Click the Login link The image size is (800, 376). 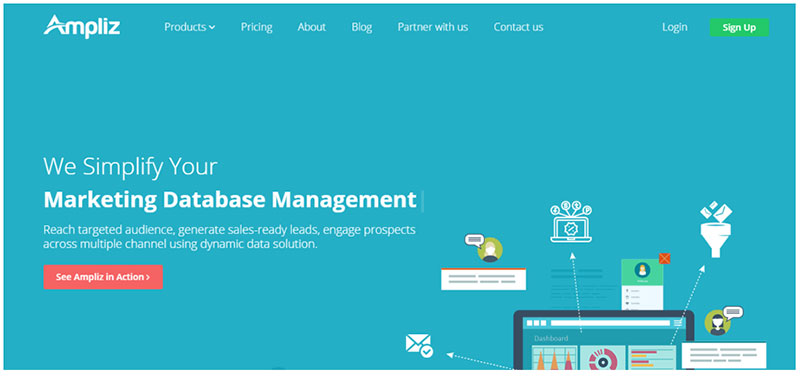[674, 27]
